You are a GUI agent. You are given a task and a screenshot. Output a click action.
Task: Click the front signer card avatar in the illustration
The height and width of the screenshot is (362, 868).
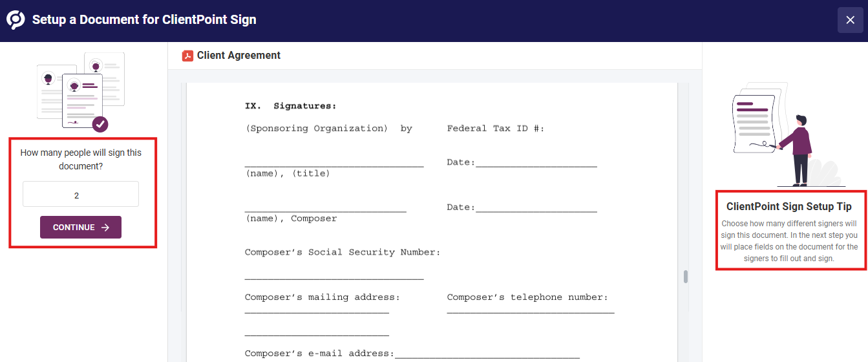74,85
